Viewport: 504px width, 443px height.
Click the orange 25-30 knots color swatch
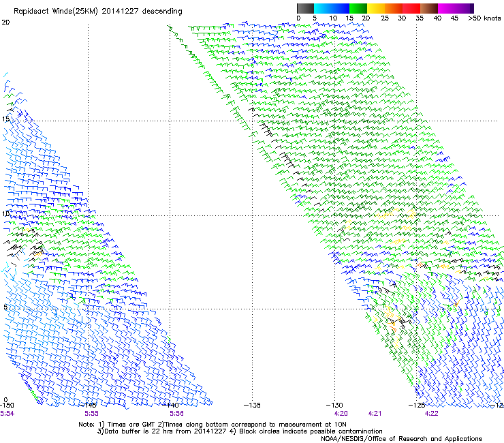click(x=394, y=8)
